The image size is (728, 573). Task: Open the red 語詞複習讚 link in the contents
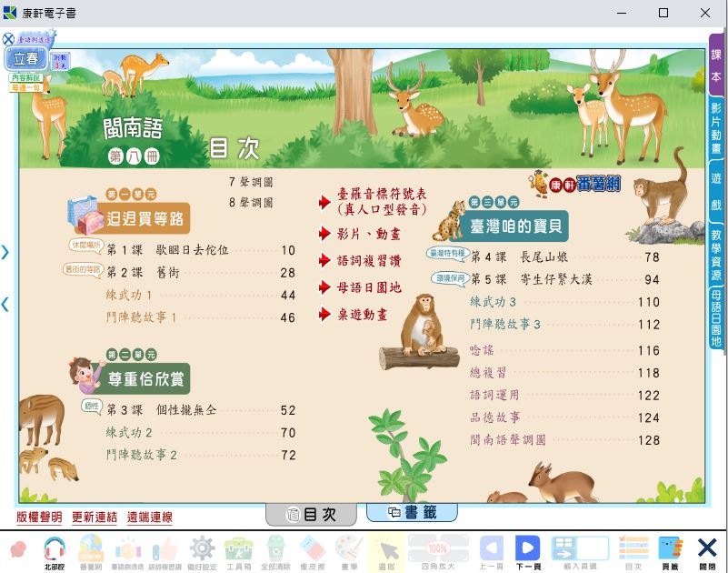coord(369,261)
